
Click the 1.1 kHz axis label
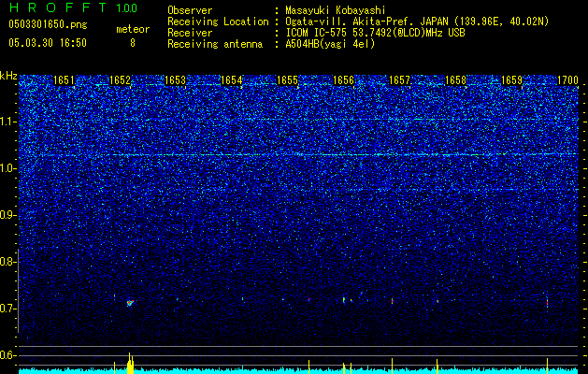[7, 122]
